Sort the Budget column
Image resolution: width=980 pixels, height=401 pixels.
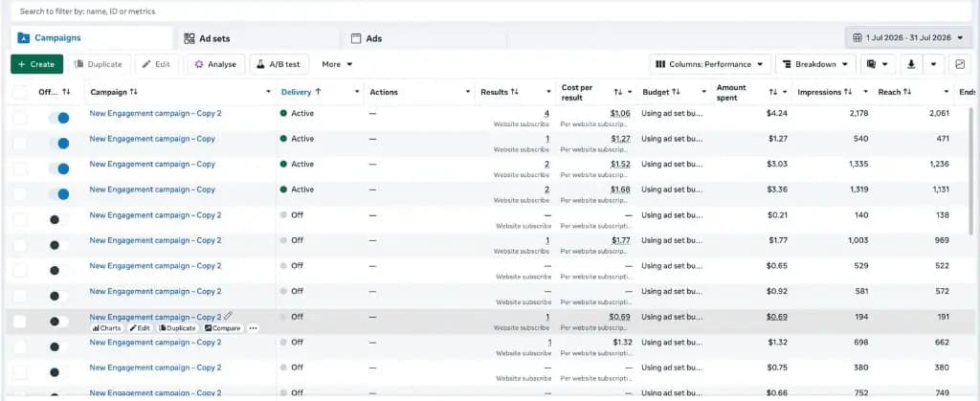point(676,92)
